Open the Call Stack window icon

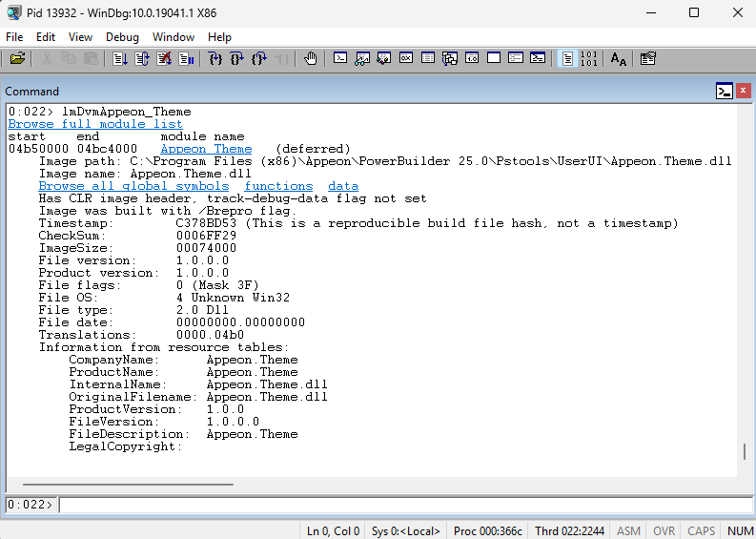click(x=450, y=59)
